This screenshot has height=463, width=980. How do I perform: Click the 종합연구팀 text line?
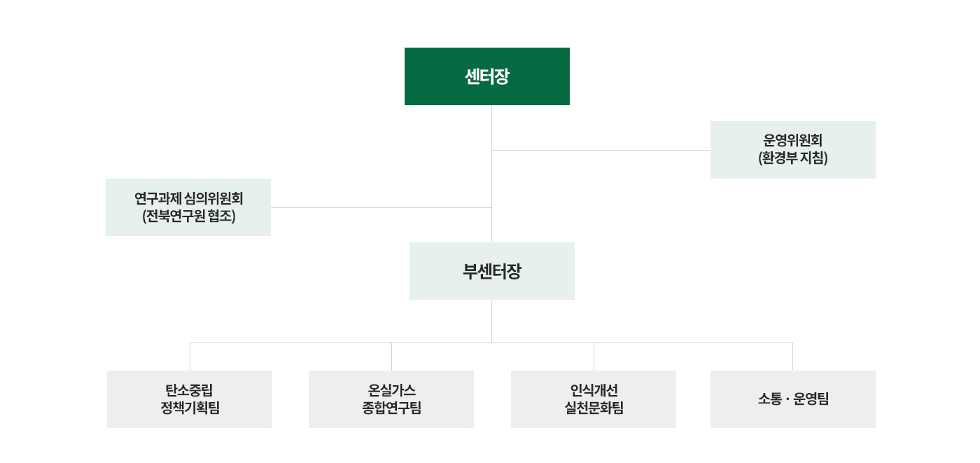coord(391,408)
